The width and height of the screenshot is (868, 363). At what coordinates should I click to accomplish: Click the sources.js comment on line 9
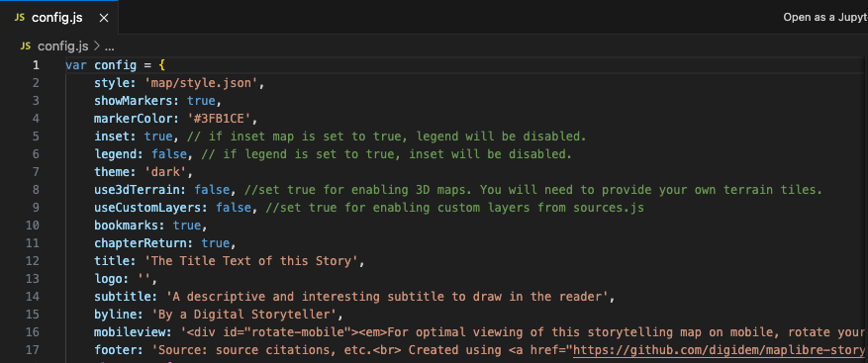tap(455, 208)
